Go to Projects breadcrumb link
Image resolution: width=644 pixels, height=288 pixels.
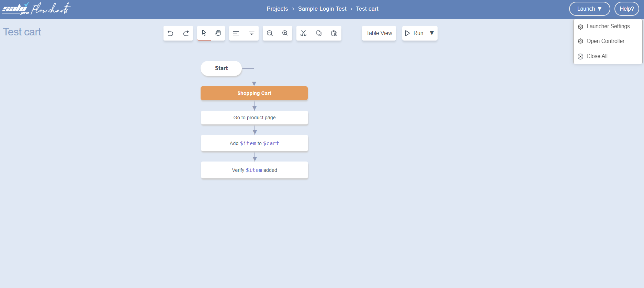277,9
